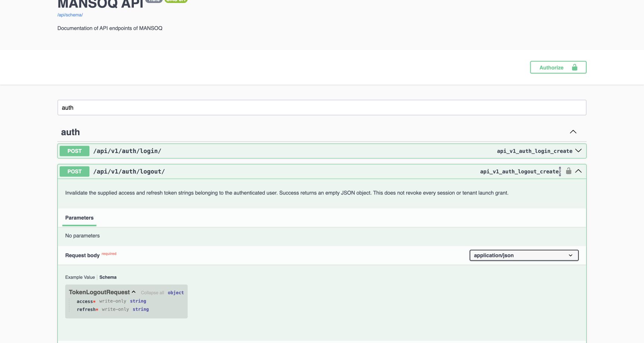
Task: Click the POST badge for login endpoint
Action: tap(75, 151)
